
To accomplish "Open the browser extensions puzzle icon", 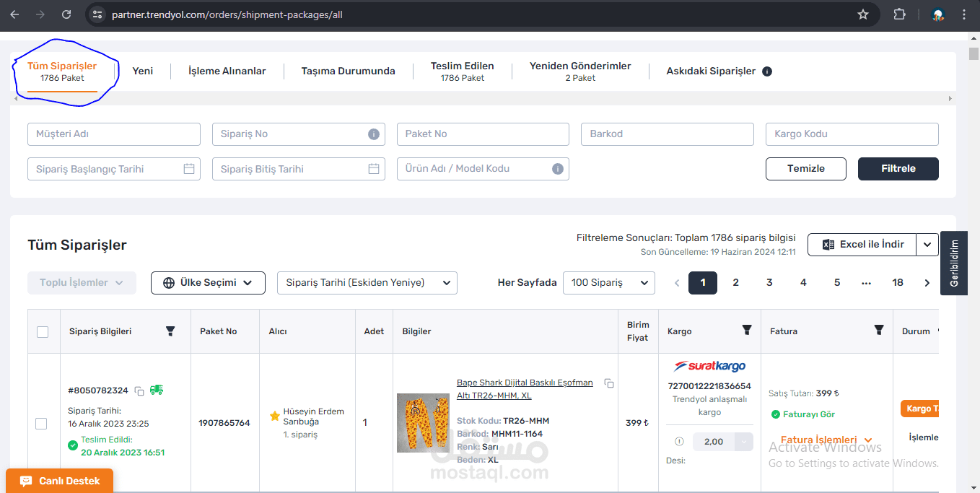I will click(899, 14).
